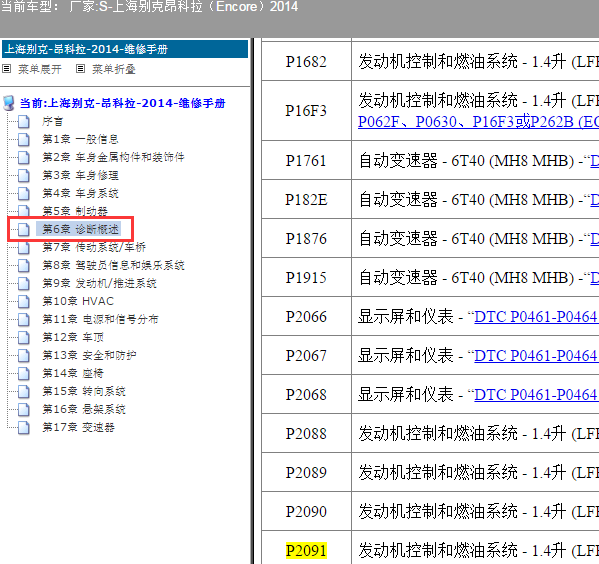Click the page icon beside 第13章 安全和防护
599x564 pixels.
tap(24, 355)
